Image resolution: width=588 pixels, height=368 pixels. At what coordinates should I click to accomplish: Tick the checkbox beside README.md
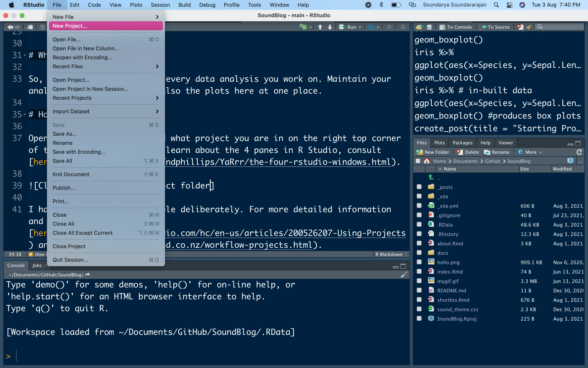(x=419, y=290)
